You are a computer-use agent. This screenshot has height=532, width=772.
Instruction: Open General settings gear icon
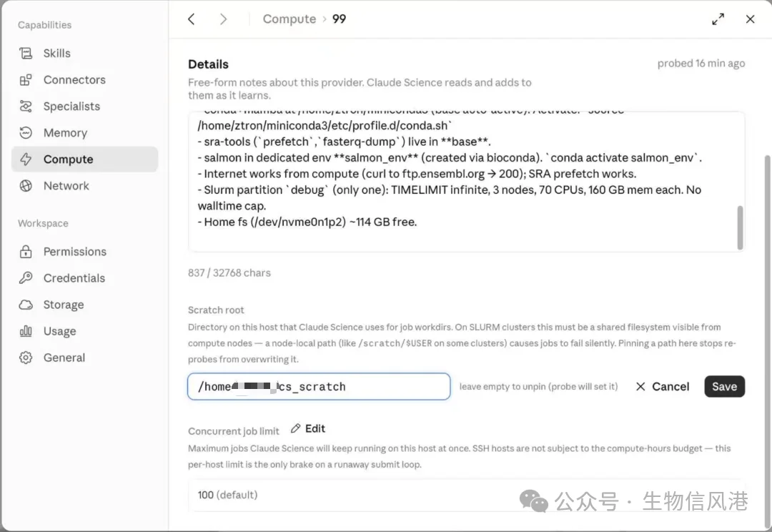(26, 358)
